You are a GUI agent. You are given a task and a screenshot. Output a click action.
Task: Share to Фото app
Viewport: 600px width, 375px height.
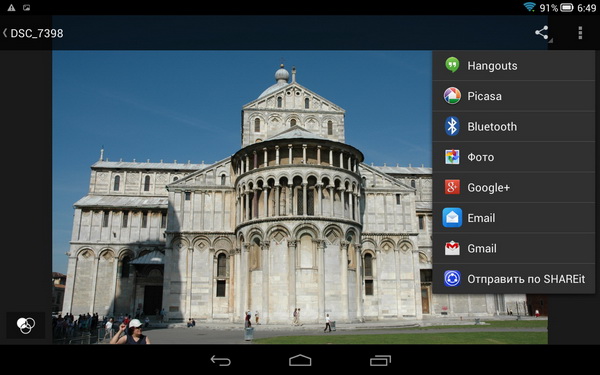pos(514,157)
